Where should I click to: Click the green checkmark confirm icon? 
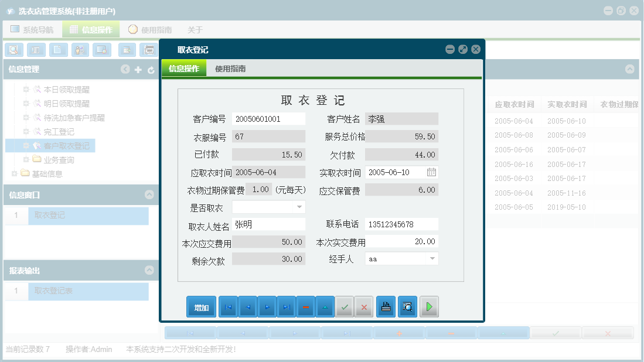pos(345,306)
